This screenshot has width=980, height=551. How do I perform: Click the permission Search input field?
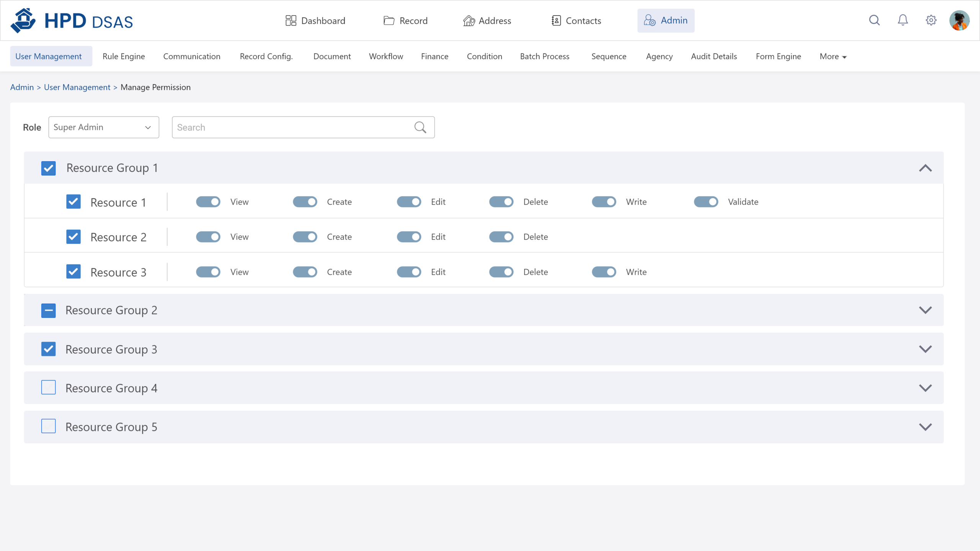(293, 127)
